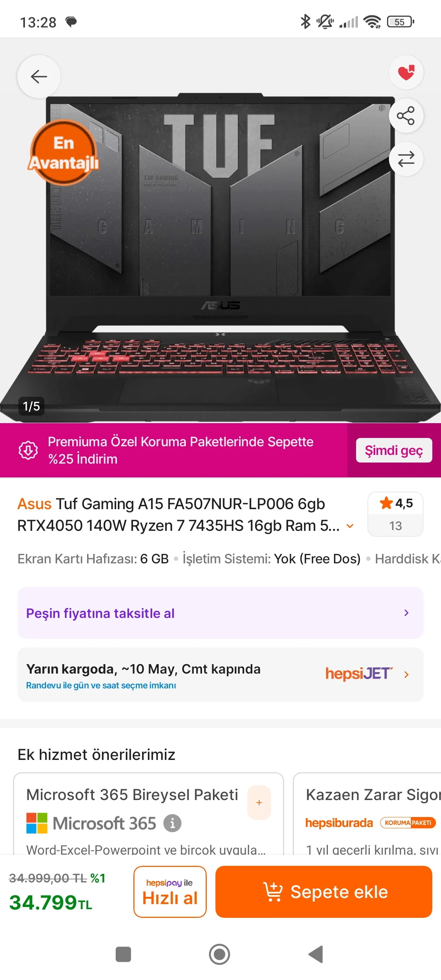The image size is (441, 980).
Task: Tap the back arrow button
Action: 39,77
